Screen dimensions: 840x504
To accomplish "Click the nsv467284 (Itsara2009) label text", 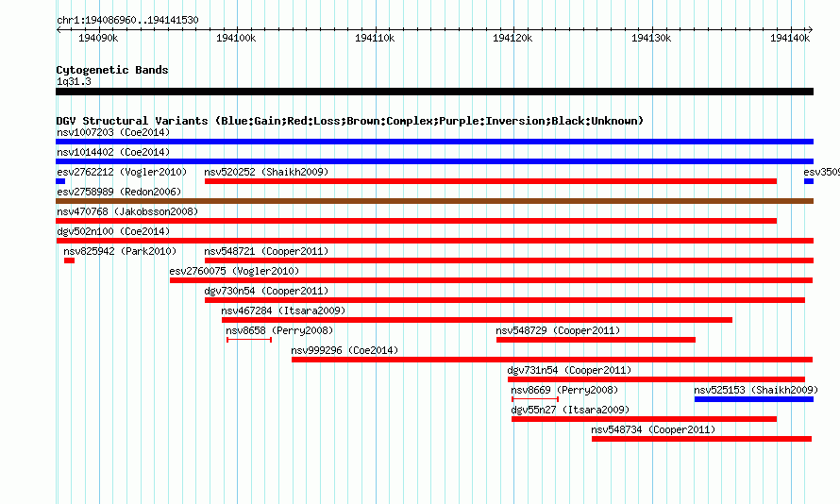I will [283, 311].
